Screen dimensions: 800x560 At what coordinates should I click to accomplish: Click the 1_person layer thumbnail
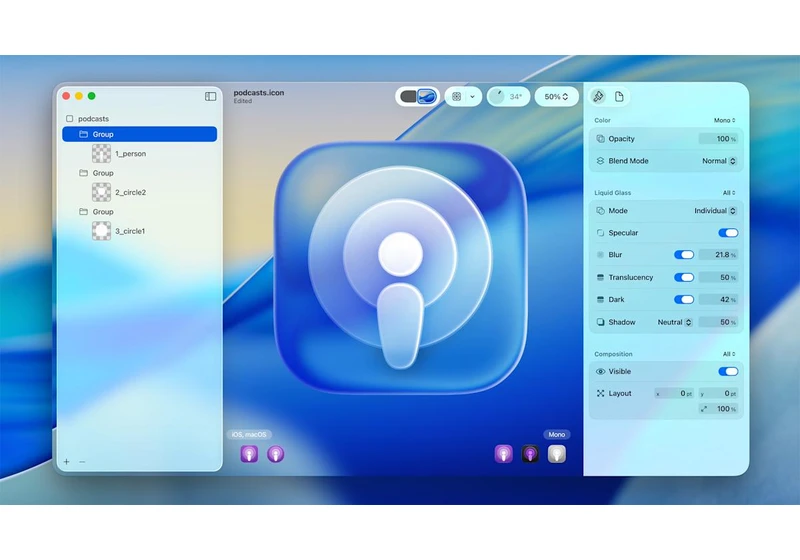point(101,154)
